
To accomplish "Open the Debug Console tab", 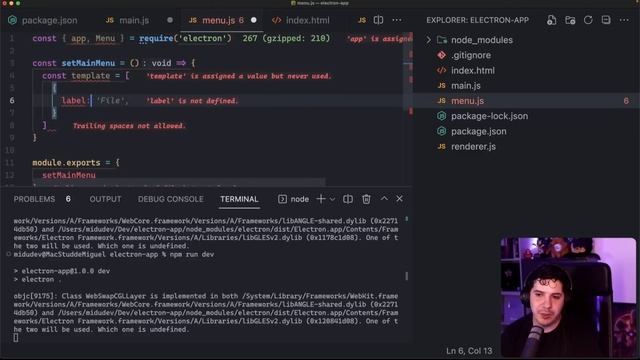I will (171, 199).
